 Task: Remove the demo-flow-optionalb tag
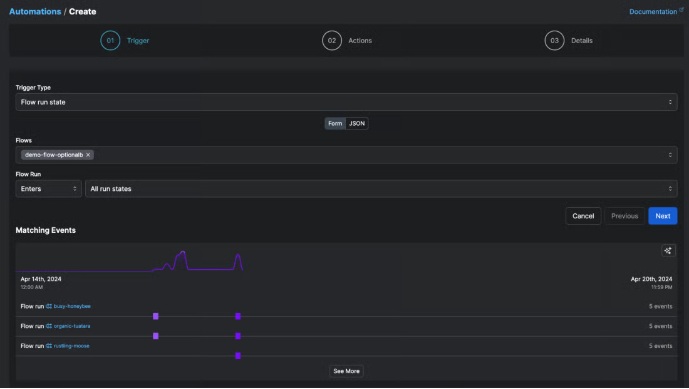pyautogui.click(x=88, y=155)
